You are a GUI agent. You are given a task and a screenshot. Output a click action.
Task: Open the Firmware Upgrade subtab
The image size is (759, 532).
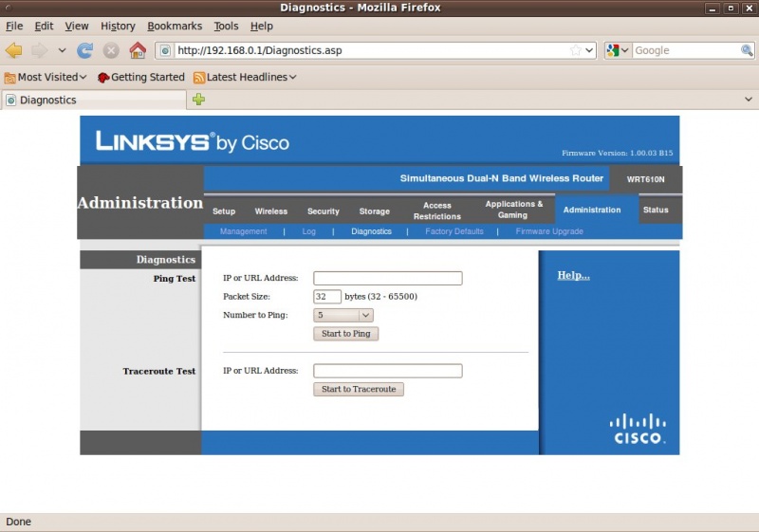tap(549, 231)
